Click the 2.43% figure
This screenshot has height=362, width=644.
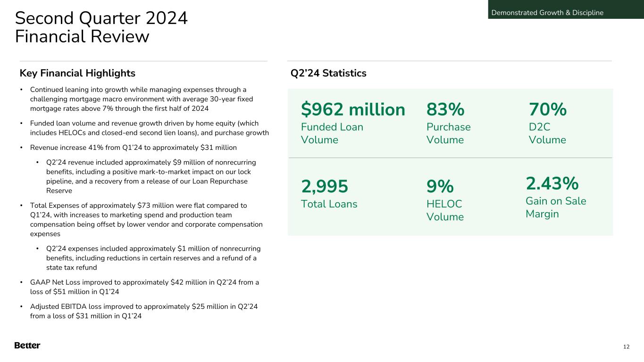552,183
